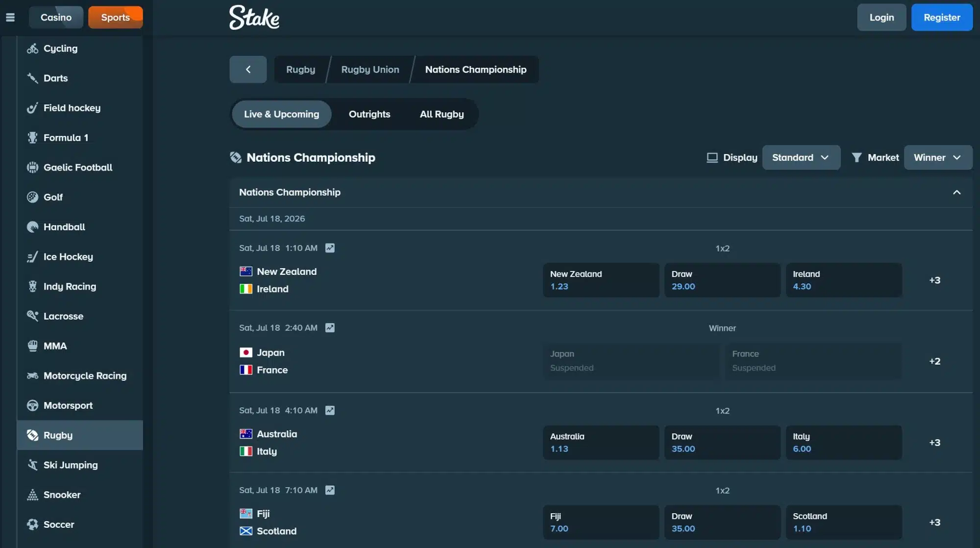Screen dimensions: 980x548
Task: Select Motorsport in the sidebar
Action: (x=80, y=405)
